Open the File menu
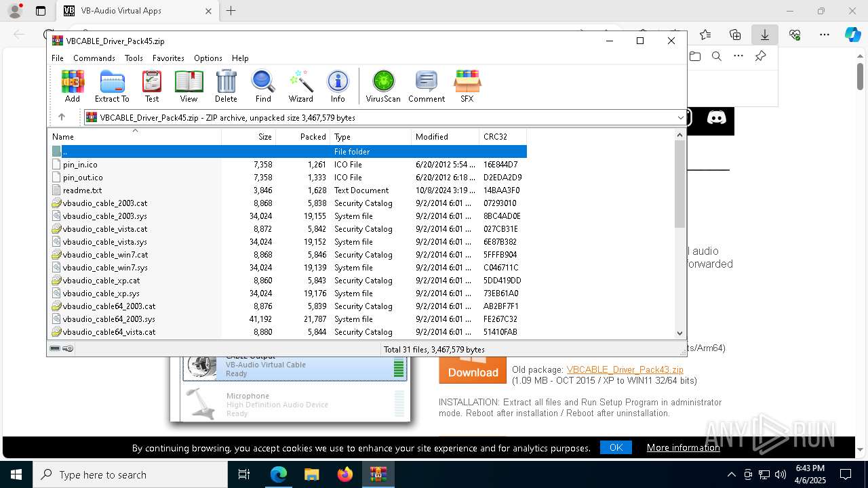The image size is (868, 488). click(x=58, y=58)
